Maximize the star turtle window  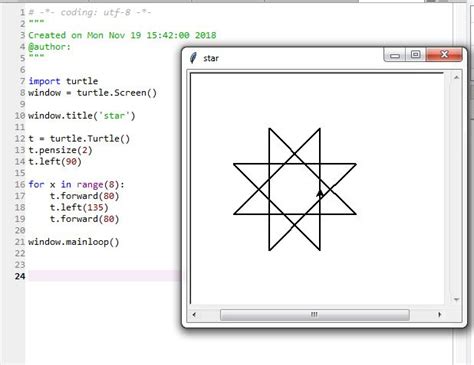click(x=415, y=55)
